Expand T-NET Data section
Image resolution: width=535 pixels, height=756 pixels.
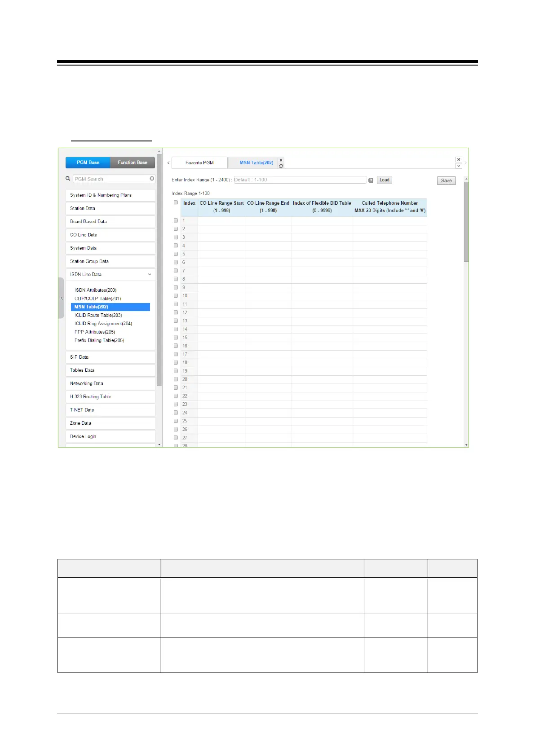click(x=111, y=410)
